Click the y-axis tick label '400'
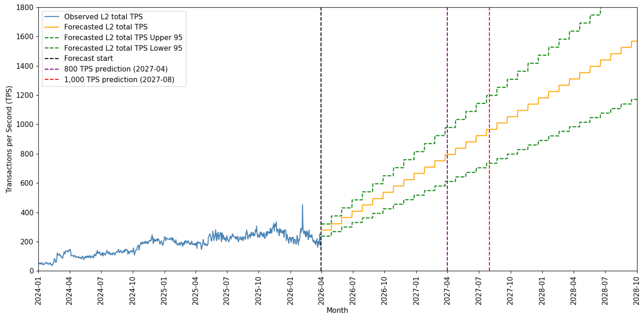The height and width of the screenshot is (318, 644). pos(27,213)
